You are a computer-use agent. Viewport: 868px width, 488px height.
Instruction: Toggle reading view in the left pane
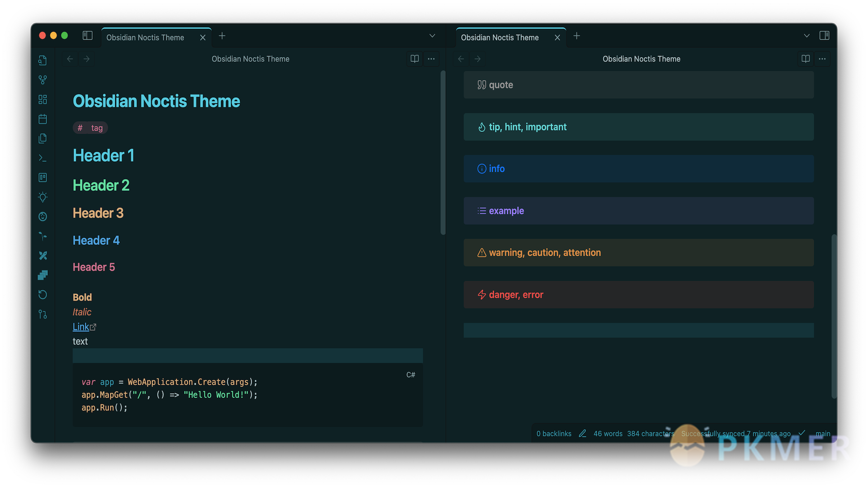coord(415,59)
